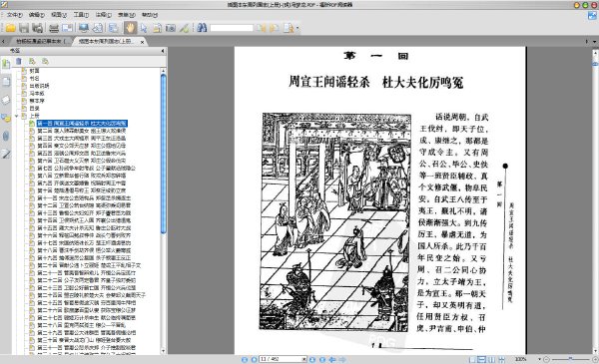Click the Previous View blue arrow
Screen dimensions: 599x364
click(332, 359)
